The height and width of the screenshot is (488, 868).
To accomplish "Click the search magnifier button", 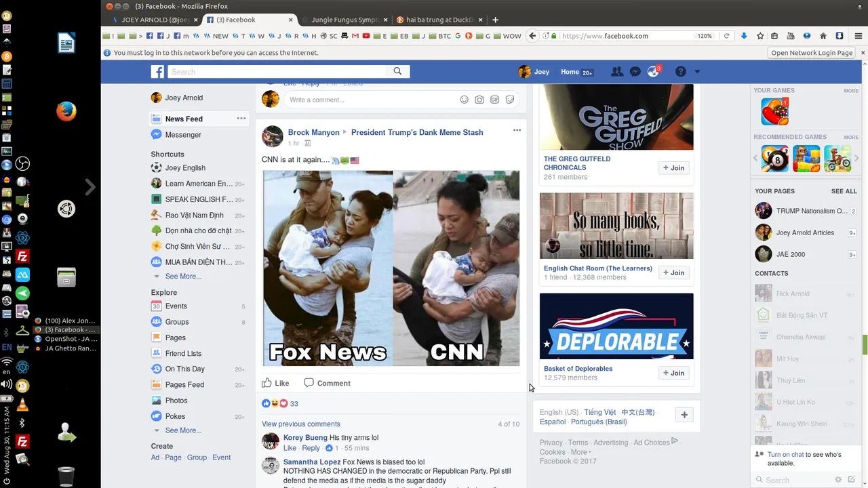I will click(x=397, y=71).
